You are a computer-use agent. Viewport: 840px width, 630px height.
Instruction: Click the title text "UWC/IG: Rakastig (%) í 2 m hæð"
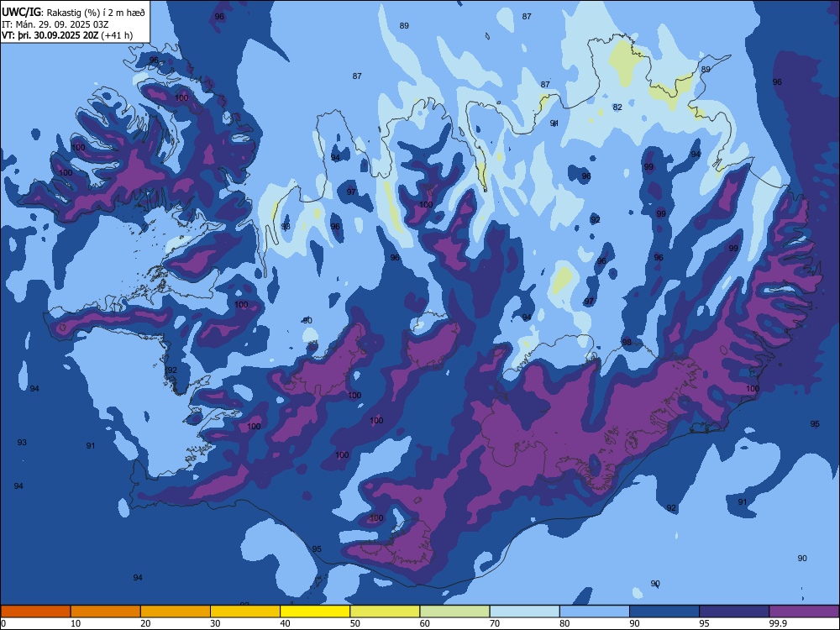[73, 13]
